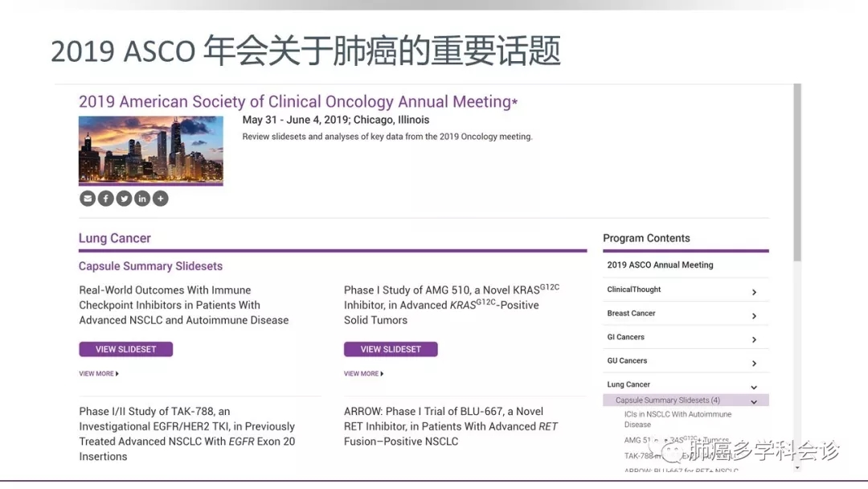This screenshot has width=868, height=489.
Task: View slideset for immune checkpoint inhibitors study
Action: point(126,349)
